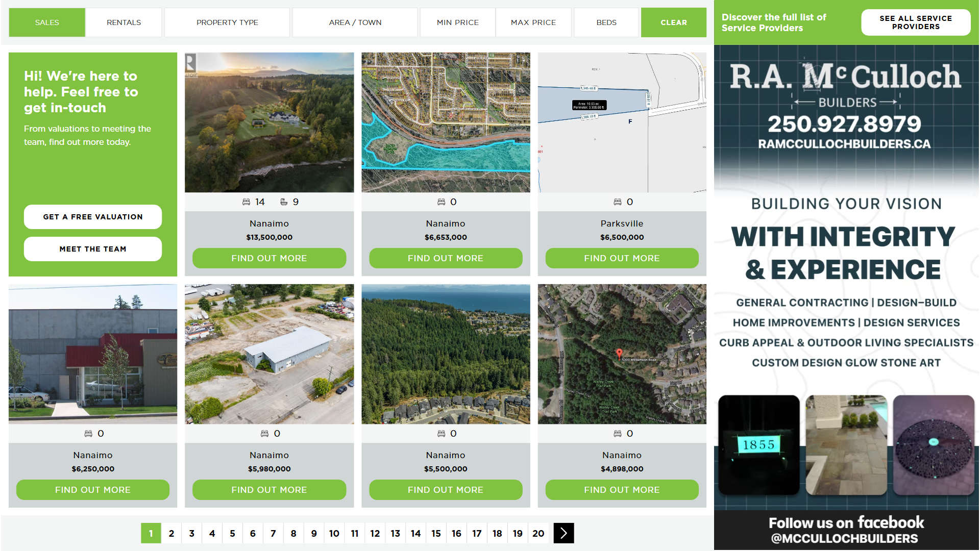Open the Max Price dropdown
Image resolution: width=980 pixels, height=551 pixels.
533,22
